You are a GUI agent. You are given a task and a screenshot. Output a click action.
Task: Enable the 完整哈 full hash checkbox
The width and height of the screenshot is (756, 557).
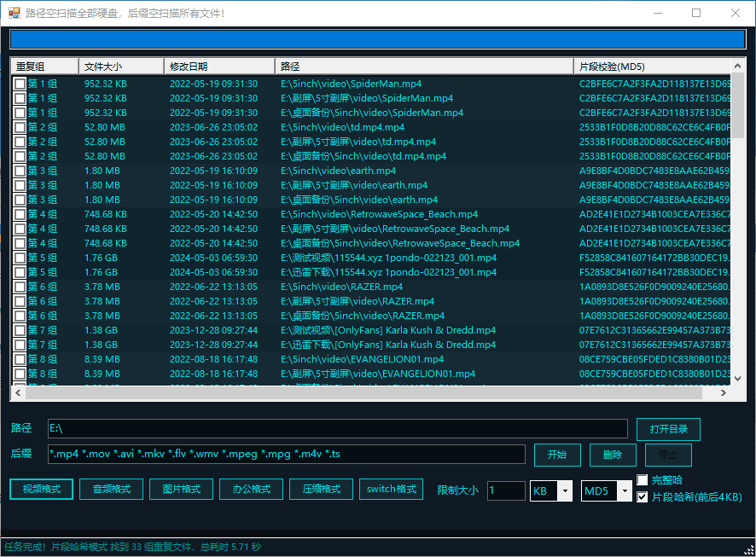642,480
